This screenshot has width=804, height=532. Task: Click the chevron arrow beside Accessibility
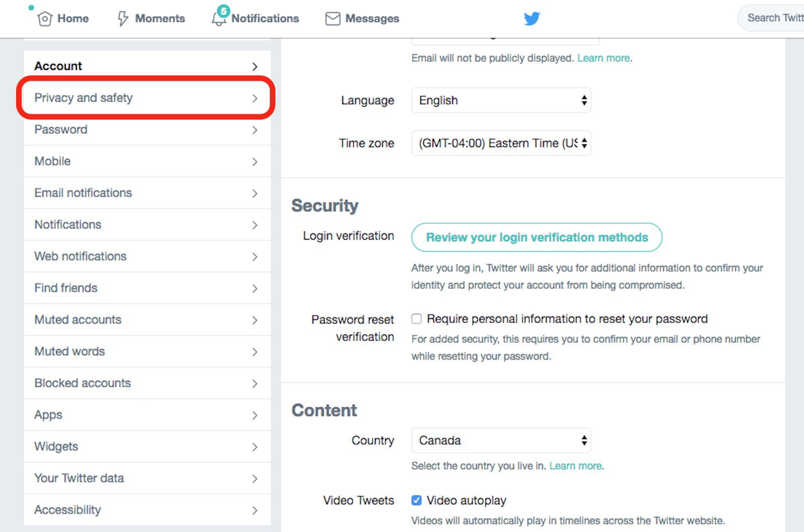[255, 510]
